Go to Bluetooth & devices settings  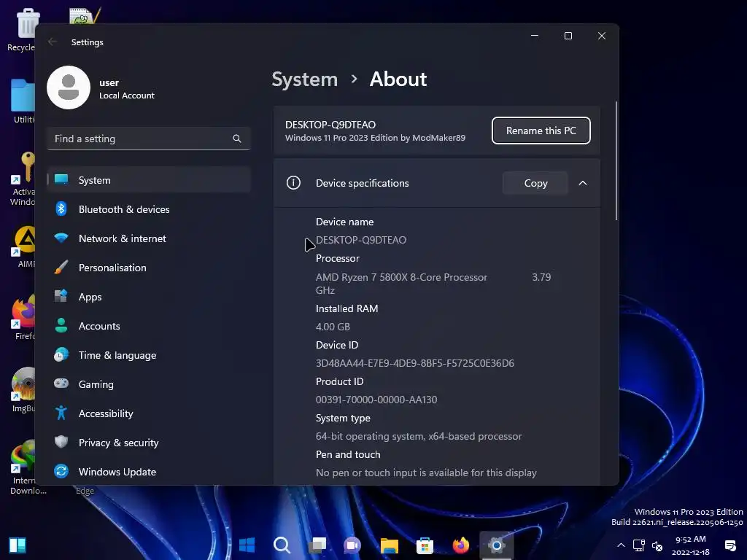(149, 209)
